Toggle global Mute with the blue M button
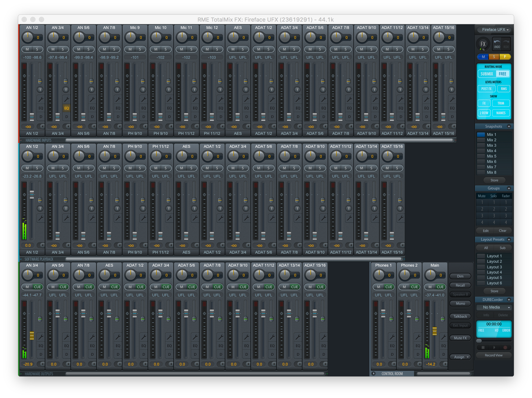The width and height of the screenshot is (532, 398). pyautogui.click(x=483, y=57)
